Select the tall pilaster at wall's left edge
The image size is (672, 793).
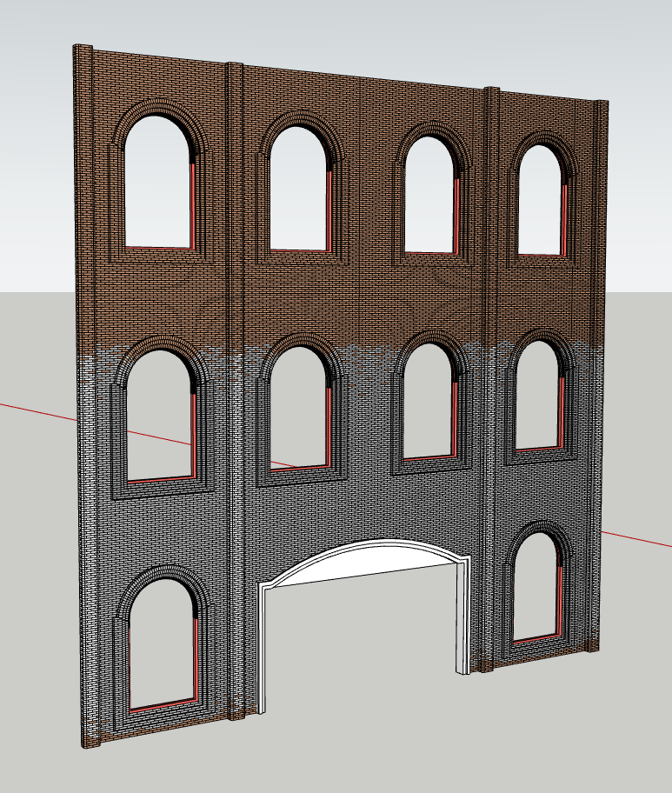pos(85,395)
